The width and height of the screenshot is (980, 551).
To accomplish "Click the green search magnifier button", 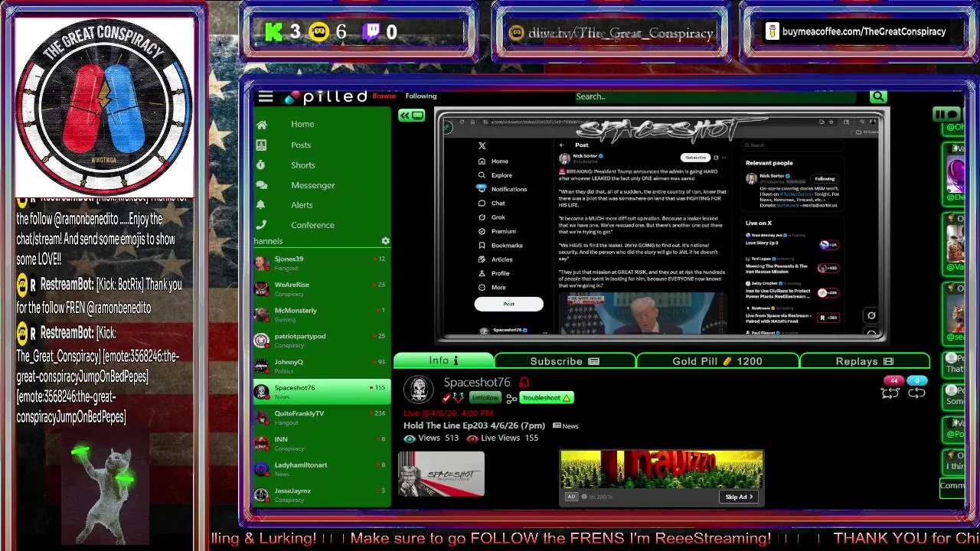I will point(878,96).
